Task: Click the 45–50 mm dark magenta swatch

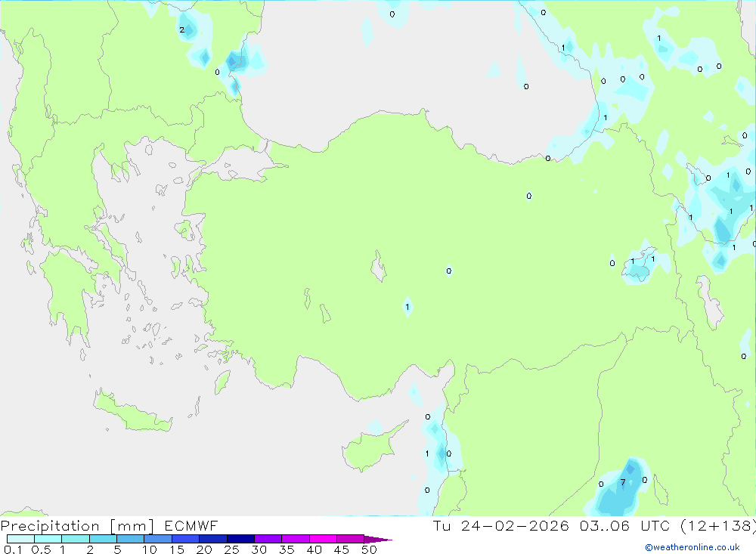Action: [351, 539]
